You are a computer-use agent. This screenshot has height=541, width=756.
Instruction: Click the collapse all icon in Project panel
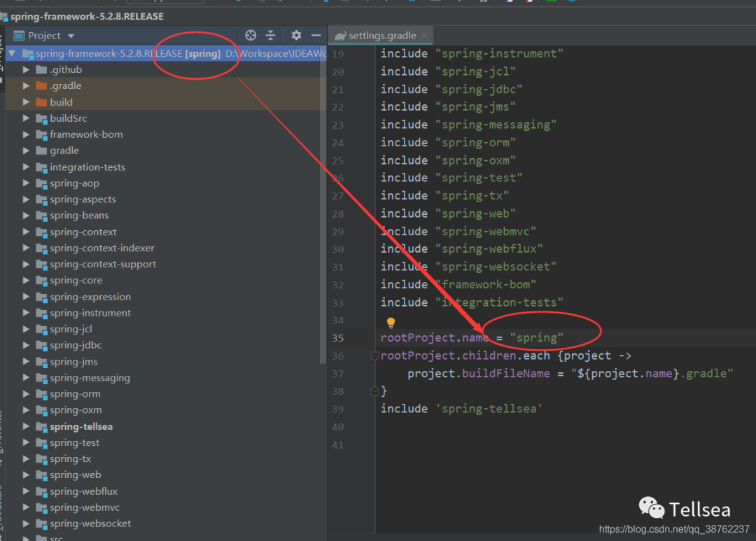(x=270, y=35)
